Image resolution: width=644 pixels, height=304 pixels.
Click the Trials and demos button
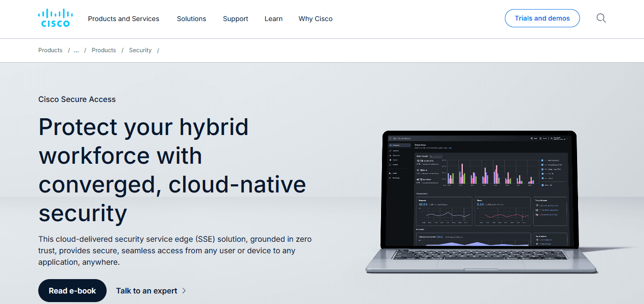pyautogui.click(x=542, y=18)
